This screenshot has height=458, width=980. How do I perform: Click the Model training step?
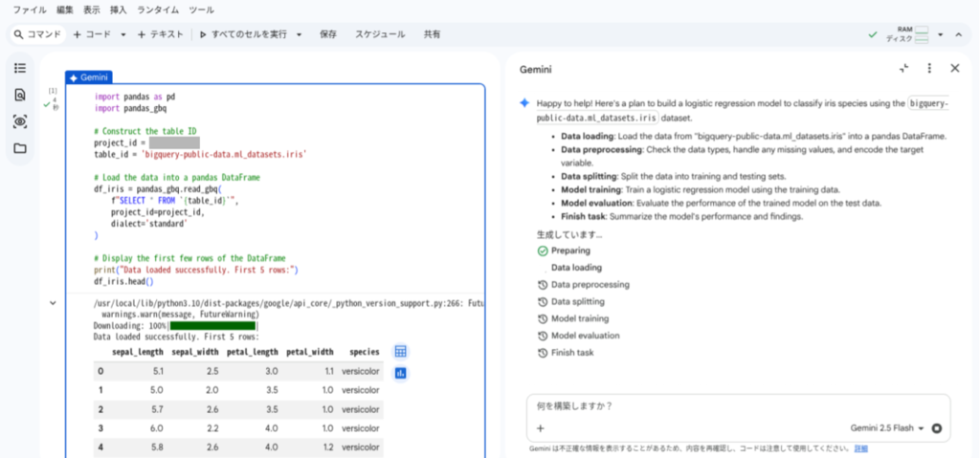(x=572, y=318)
